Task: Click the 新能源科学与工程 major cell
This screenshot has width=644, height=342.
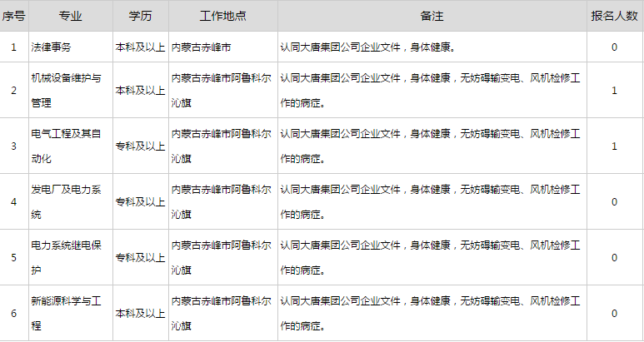Action: [x=67, y=313]
